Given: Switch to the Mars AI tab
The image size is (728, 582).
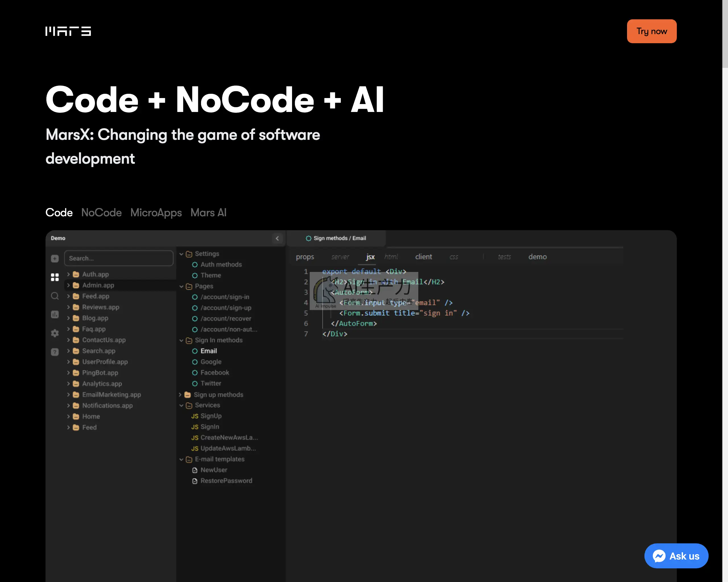Looking at the screenshot, I should tap(208, 213).
